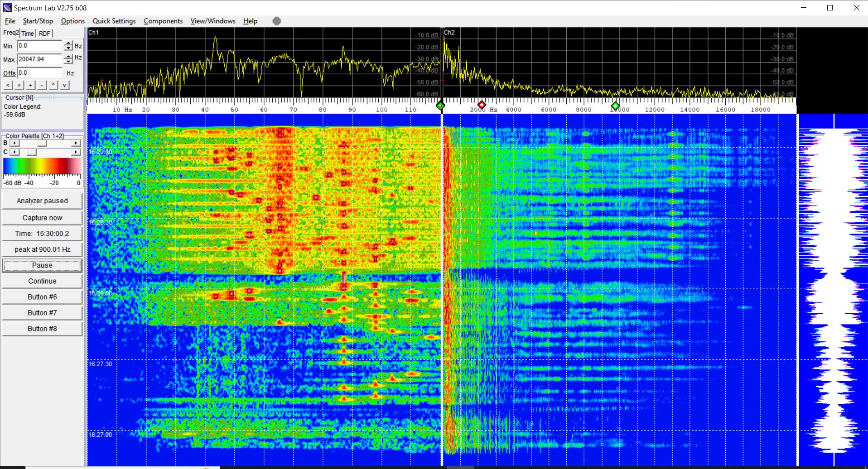
Task: Click the '^' frequency range button
Action: pos(53,85)
